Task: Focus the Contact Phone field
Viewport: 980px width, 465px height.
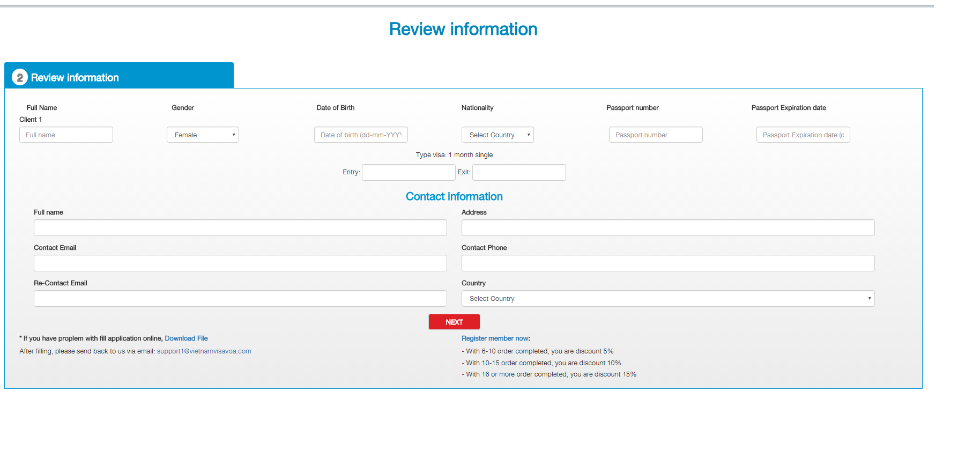Action: (667, 263)
